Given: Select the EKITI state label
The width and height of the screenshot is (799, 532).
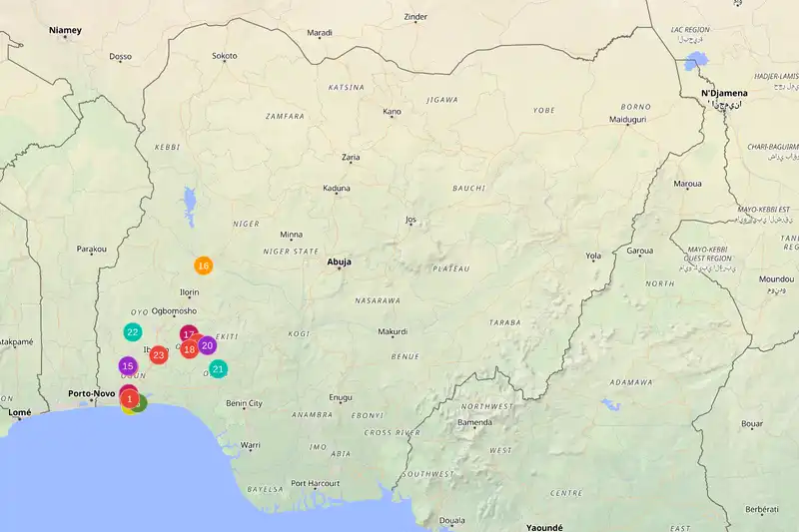Looking at the screenshot, I should [227, 336].
